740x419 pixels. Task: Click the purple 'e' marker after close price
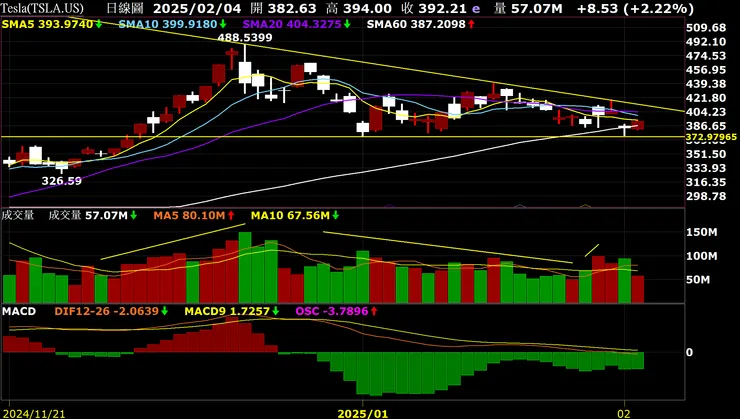pyautogui.click(x=476, y=8)
